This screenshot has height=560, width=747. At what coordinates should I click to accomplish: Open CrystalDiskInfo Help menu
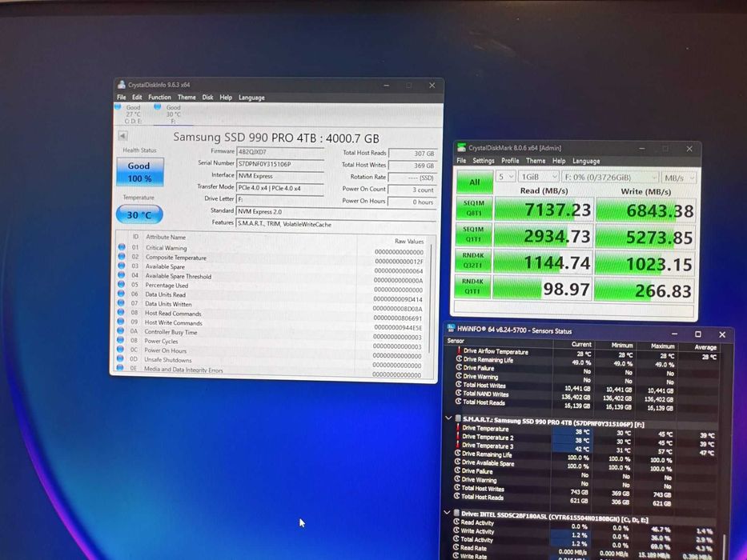coord(226,97)
